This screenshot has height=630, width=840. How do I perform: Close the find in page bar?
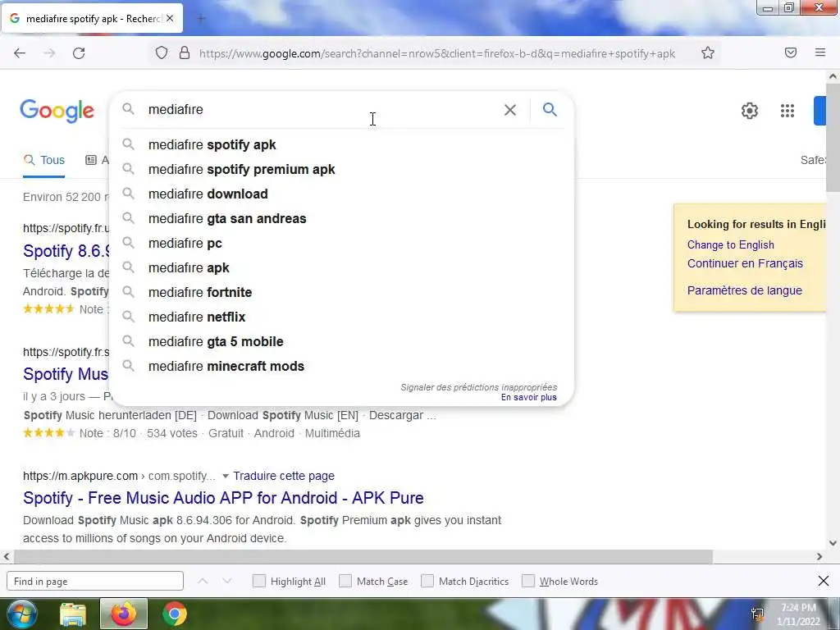click(824, 581)
